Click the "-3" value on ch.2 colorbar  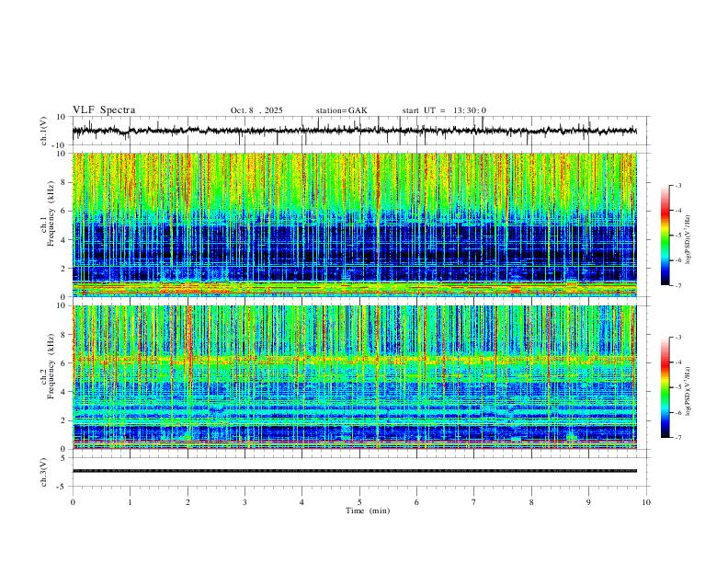[x=677, y=338]
